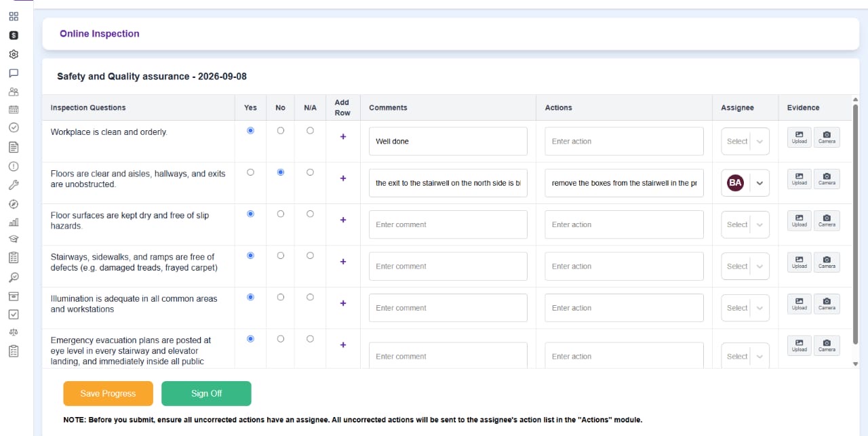Open Camera for 'Floor surfaces kept dry' row
Viewport: 868px width, 436px height.
click(827, 220)
